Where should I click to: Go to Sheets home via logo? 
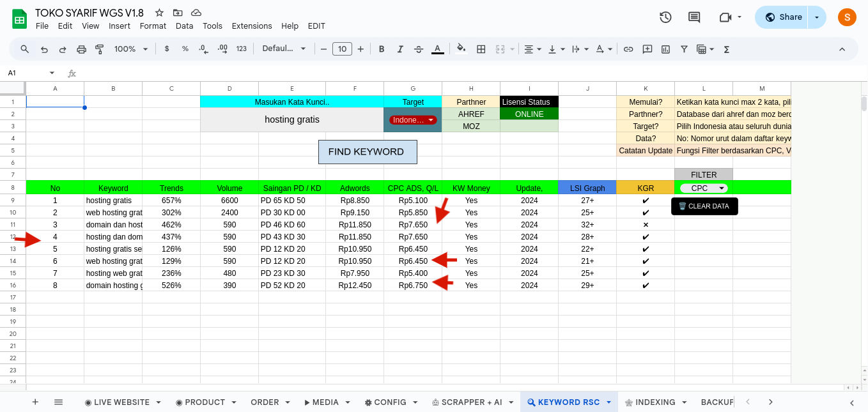pos(19,19)
